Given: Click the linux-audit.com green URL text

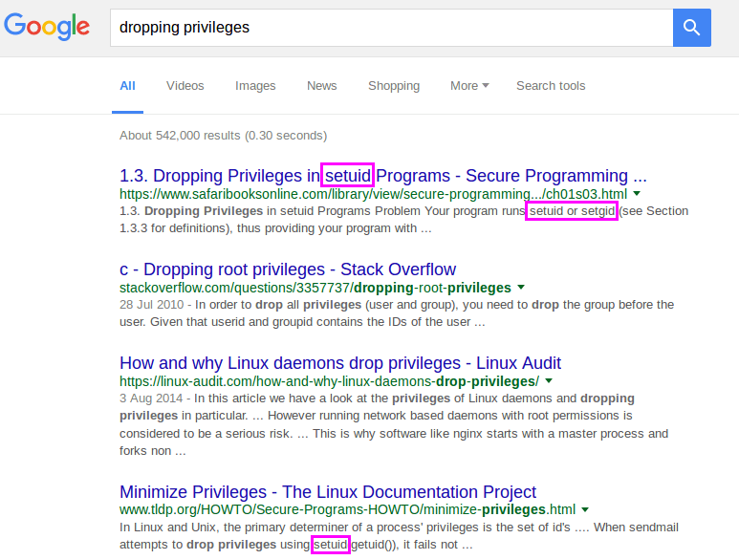Looking at the screenshot, I should click(330, 381).
